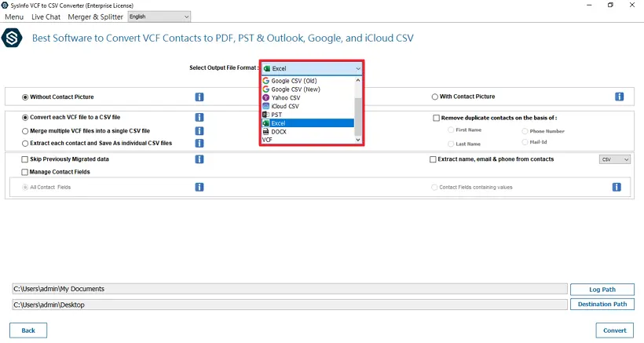Enable Skip Previously Migrated data
Image resolution: width=644 pixels, height=343 pixels.
point(24,159)
